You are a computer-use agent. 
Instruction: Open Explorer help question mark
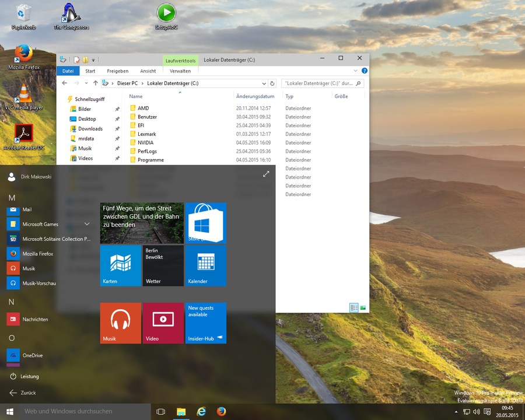point(364,71)
